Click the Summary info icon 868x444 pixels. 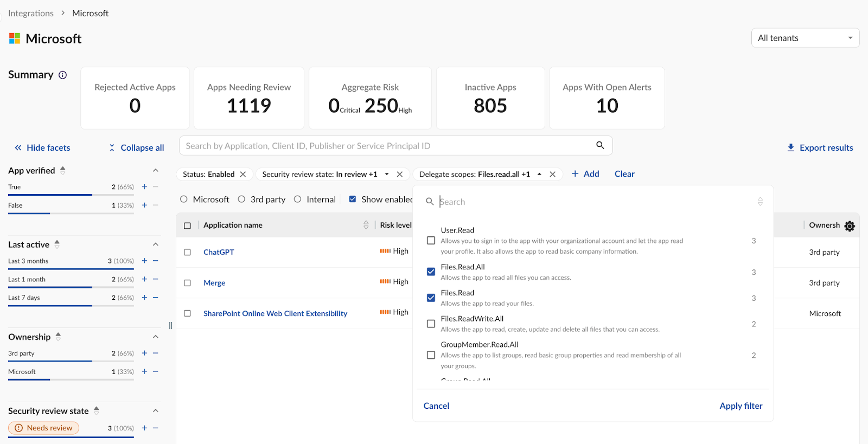63,75
